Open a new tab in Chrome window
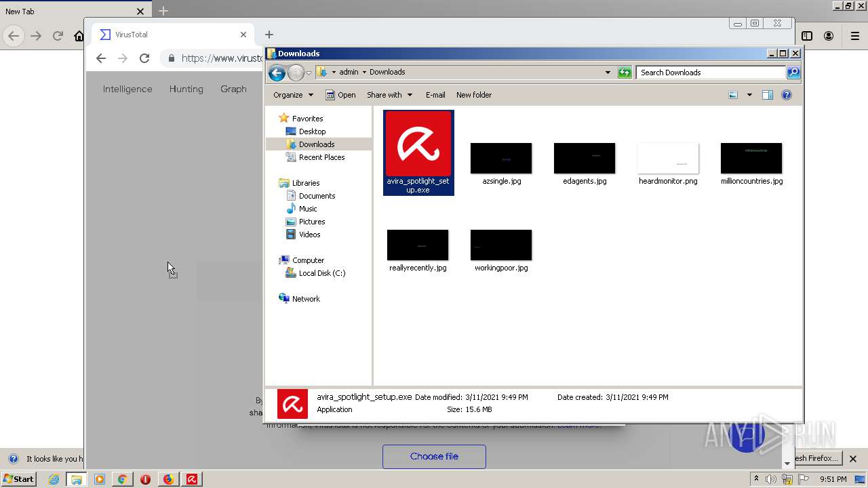 point(269,35)
